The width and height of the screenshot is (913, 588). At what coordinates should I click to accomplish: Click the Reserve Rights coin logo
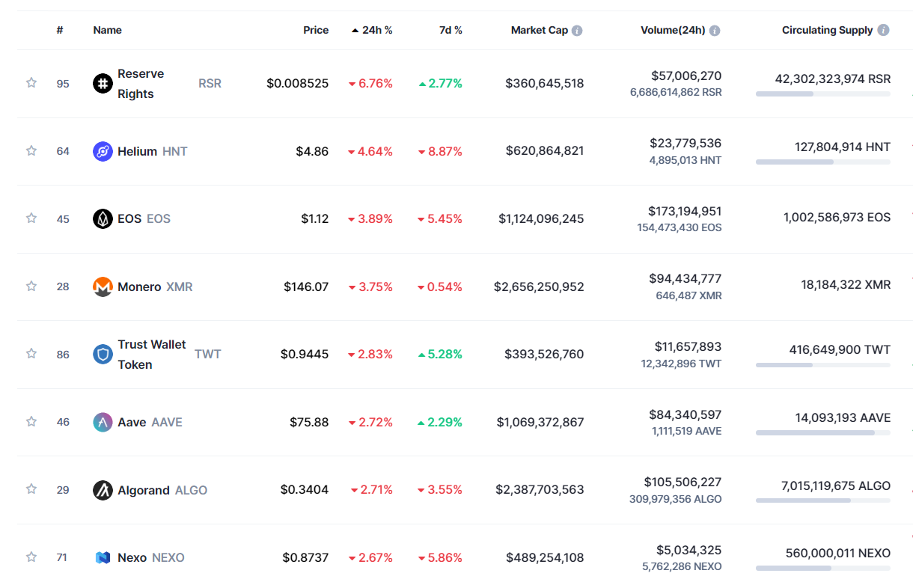pyautogui.click(x=103, y=83)
